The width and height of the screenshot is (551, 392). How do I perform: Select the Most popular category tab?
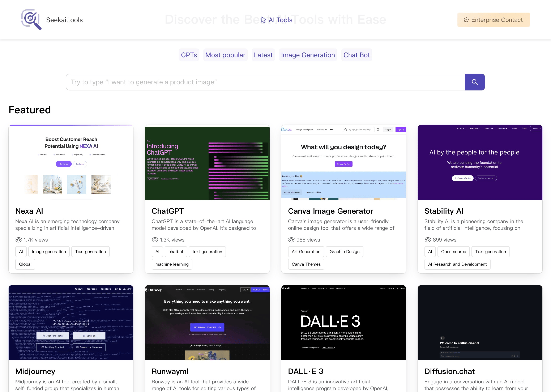coord(225,55)
